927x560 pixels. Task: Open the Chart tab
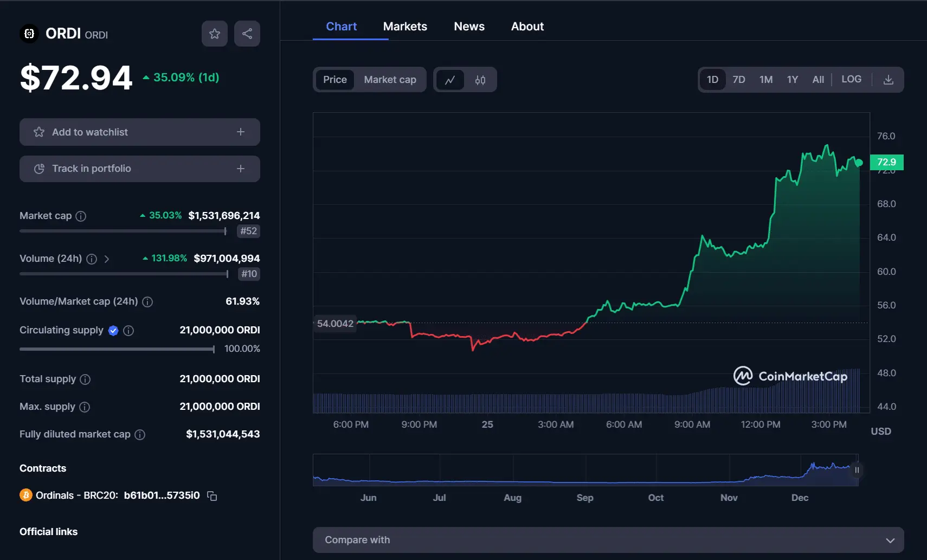(x=342, y=27)
